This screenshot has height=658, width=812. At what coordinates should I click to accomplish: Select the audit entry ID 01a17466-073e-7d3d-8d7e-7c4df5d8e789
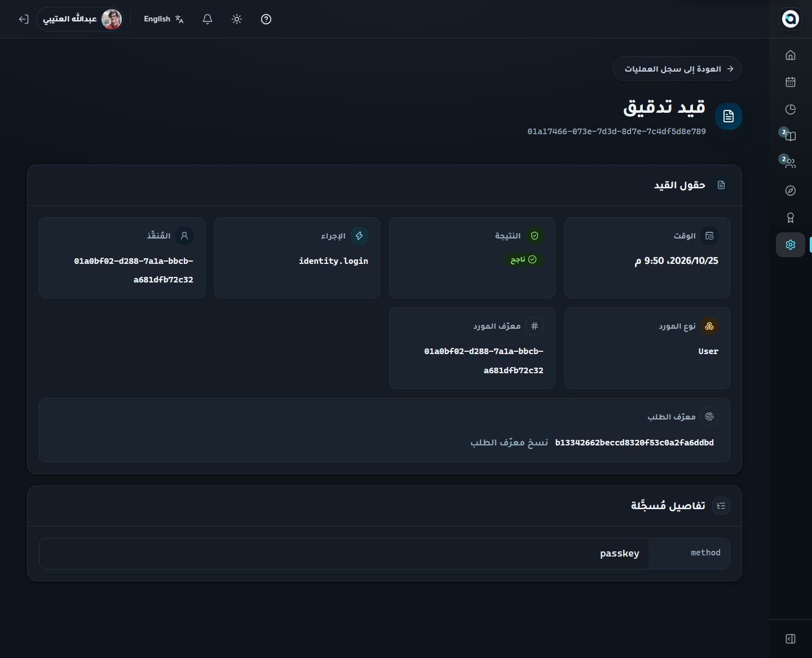[616, 131]
